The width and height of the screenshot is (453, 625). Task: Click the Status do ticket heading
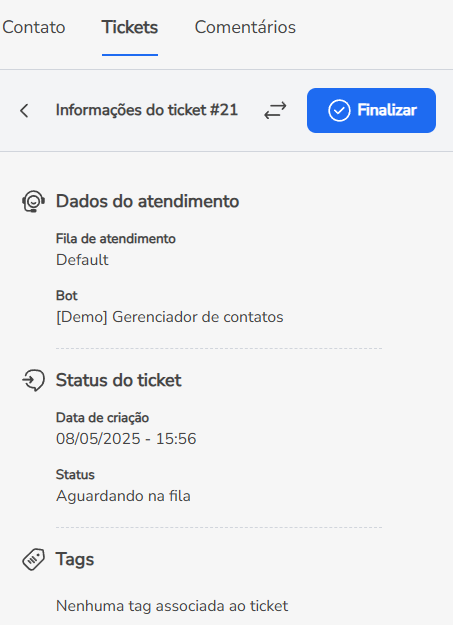pos(118,380)
